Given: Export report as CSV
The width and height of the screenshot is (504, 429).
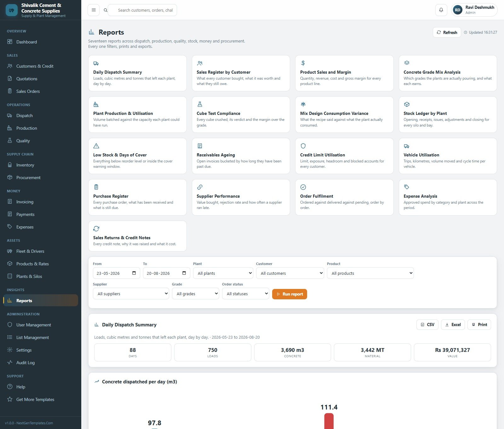Looking at the screenshot, I should (x=427, y=325).
